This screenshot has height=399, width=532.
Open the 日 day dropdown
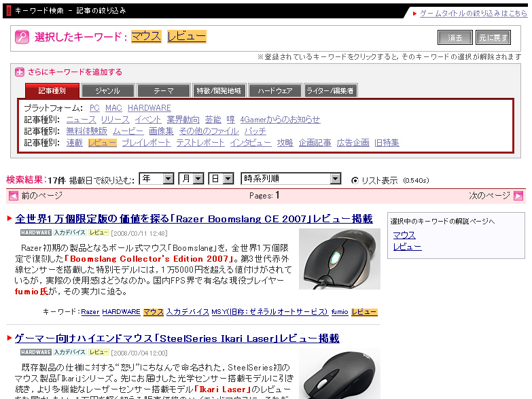pos(221,179)
